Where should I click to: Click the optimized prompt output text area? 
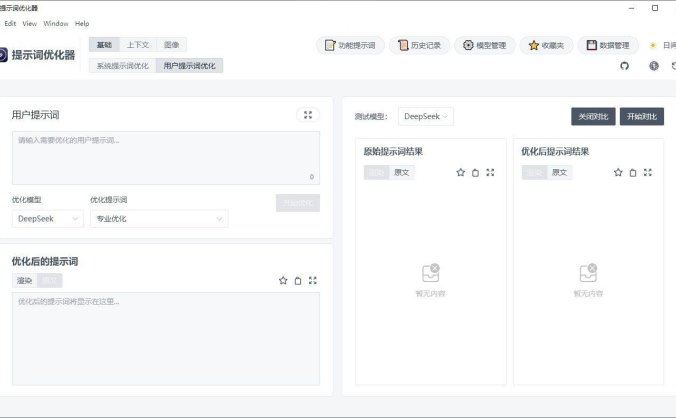click(x=166, y=339)
